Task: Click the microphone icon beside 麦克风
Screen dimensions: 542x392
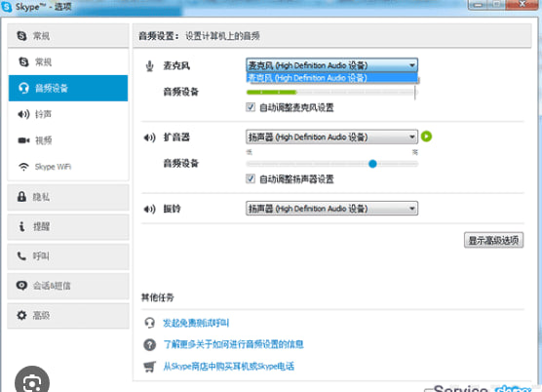Action: point(149,66)
